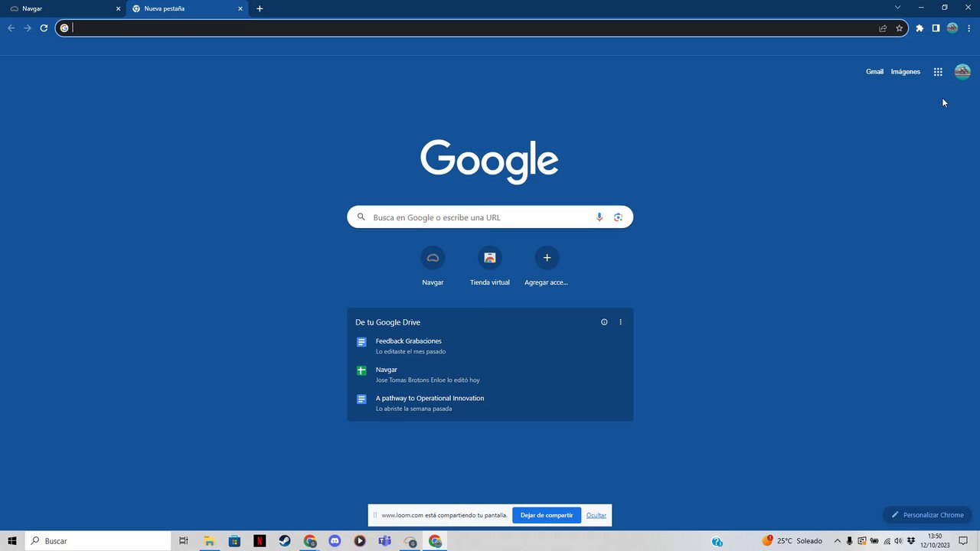
Task: Launch Steam from taskbar
Action: coord(284,541)
